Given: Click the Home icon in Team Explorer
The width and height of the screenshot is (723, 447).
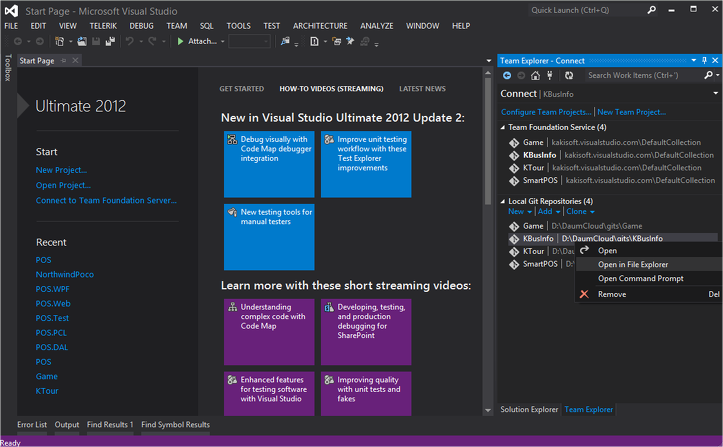Looking at the screenshot, I should click(x=535, y=75).
